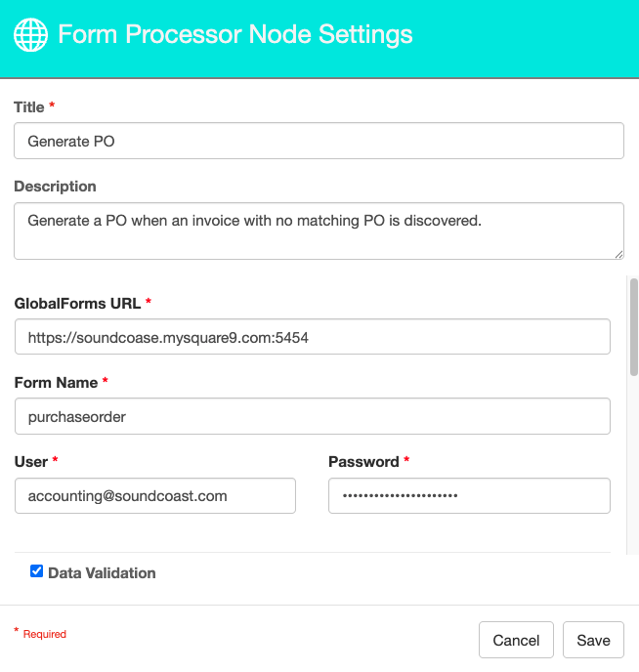Select the Form Name input with purchaseorder

click(x=313, y=416)
